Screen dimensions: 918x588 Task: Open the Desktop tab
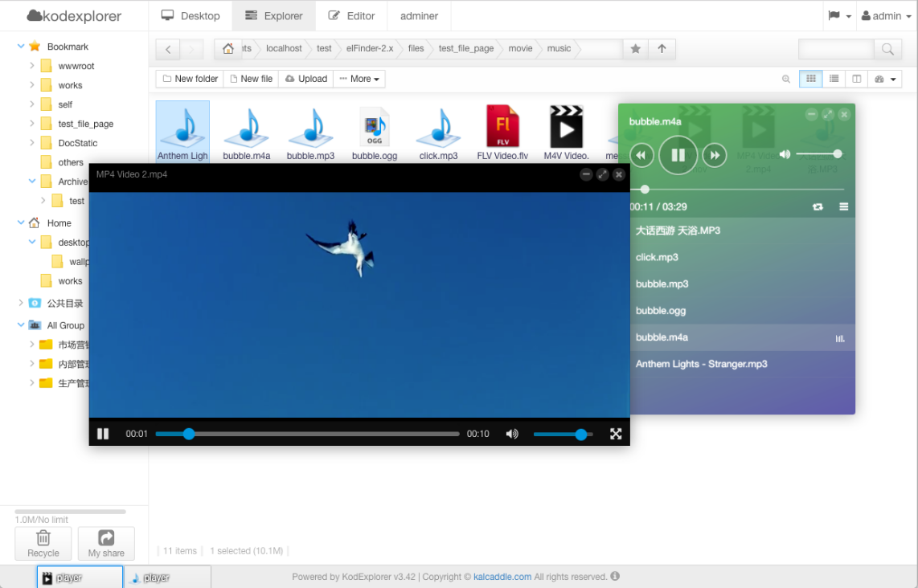point(191,16)
